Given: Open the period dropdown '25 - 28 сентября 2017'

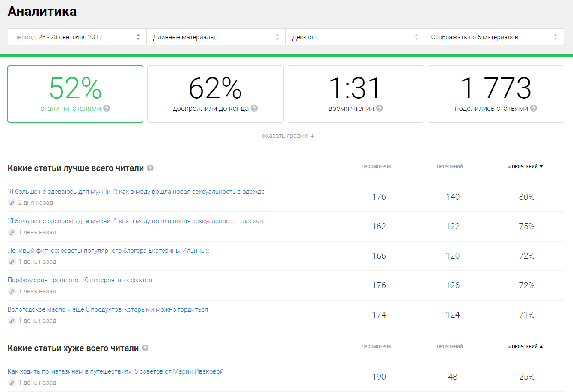Looking at the screenshot, I should click(77, 37).
